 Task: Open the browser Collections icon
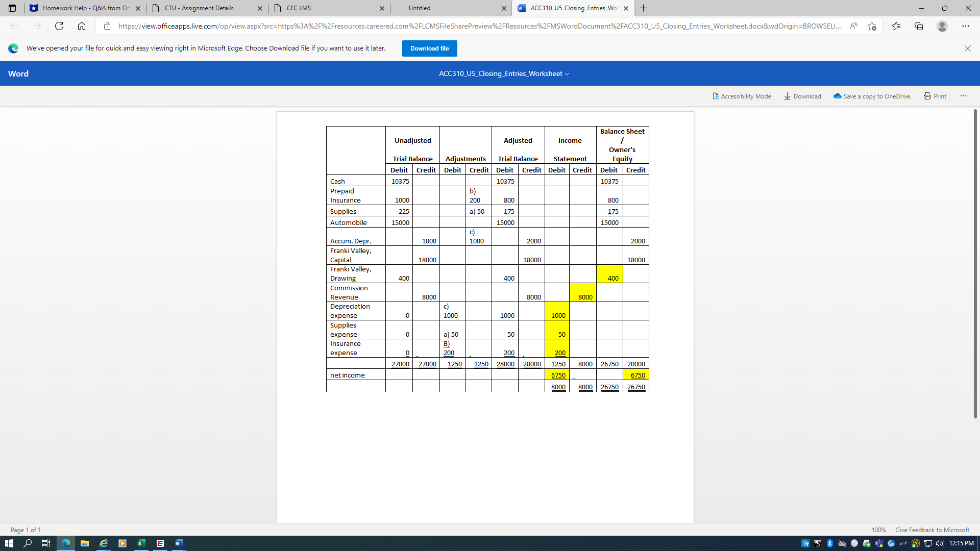pyautogui.click(x=919, y=26)
